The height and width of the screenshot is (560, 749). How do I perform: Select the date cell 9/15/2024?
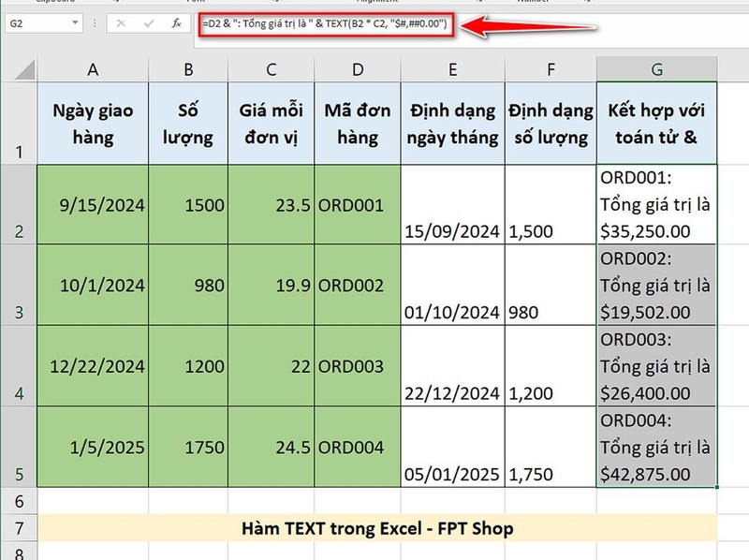93,204
